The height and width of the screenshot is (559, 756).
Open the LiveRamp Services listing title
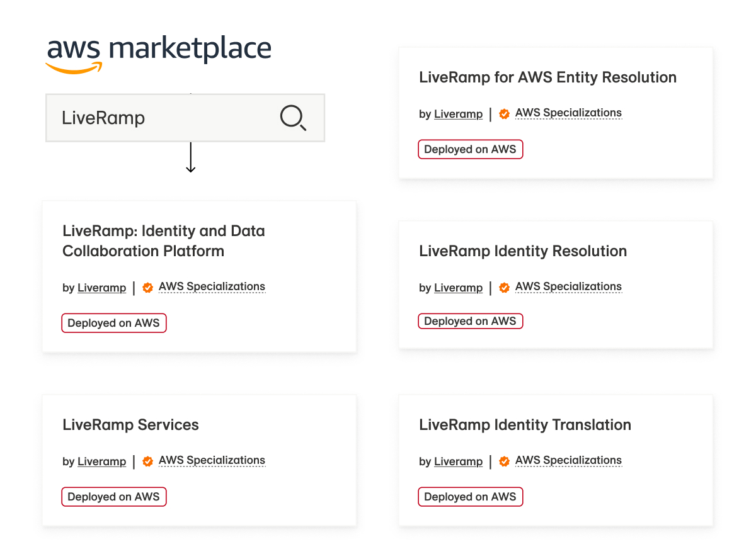(130, 425)
